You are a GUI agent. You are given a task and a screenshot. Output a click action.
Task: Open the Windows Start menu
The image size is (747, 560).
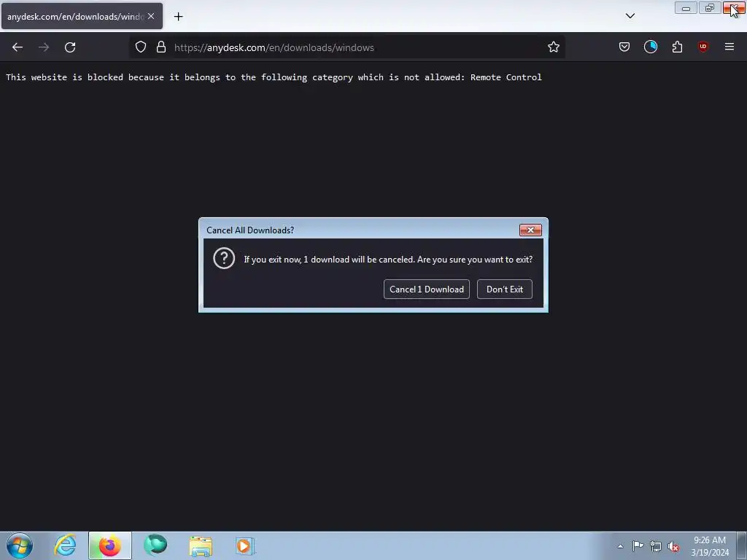click(x=20, y=545)
